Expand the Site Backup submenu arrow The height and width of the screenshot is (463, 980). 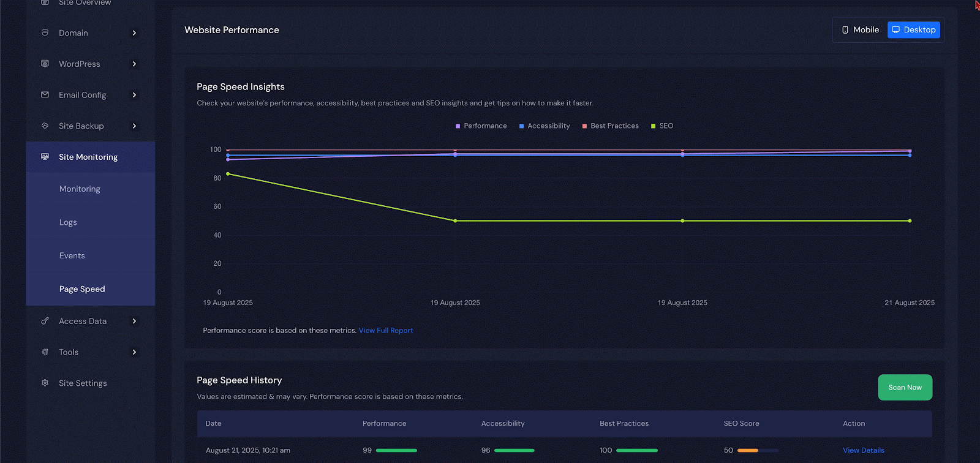click(x=134, y=126)
